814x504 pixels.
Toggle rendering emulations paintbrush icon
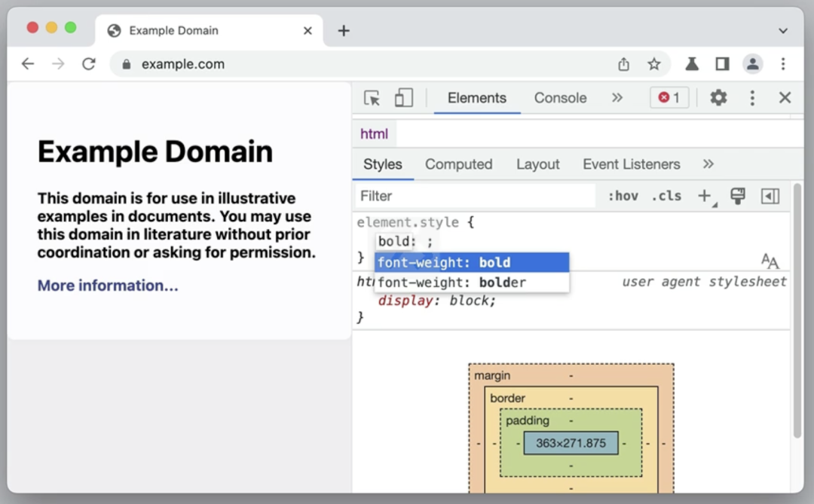[738, 196]
